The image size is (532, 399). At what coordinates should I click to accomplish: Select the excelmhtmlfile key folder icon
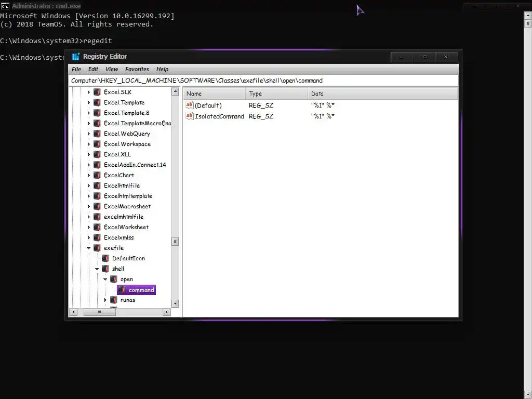coord(97,217)
